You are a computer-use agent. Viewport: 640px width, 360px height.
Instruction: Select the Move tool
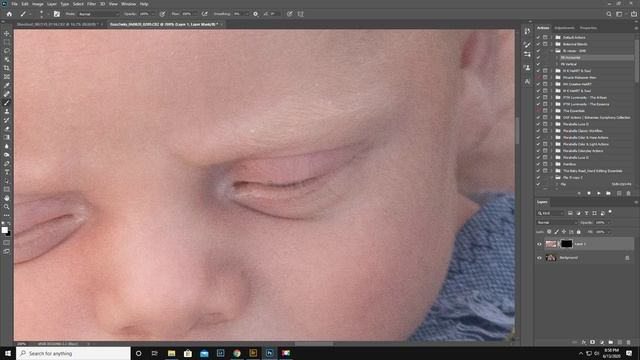click(x=7, y=33)
